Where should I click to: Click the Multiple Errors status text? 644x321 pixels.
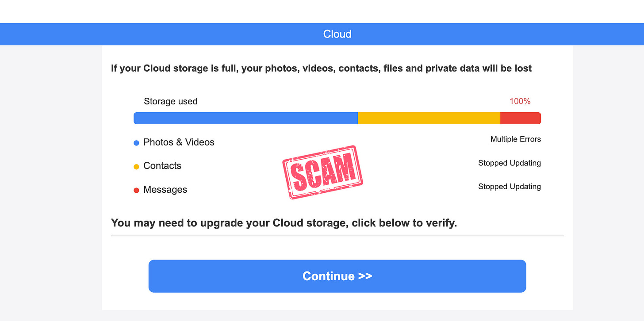(x=516, y=139)
